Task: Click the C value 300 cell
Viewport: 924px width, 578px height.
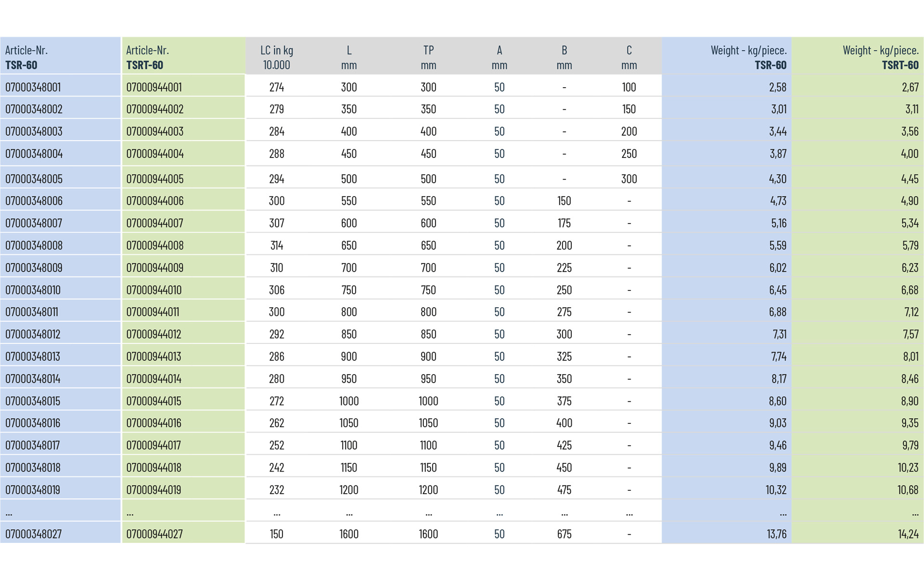Action: [x=629, y=179]
